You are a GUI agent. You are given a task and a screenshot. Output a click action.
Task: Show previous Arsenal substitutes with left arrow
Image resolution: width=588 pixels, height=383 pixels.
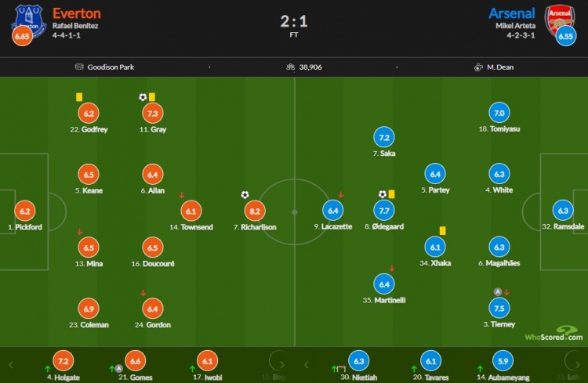(x=306, y=365)
